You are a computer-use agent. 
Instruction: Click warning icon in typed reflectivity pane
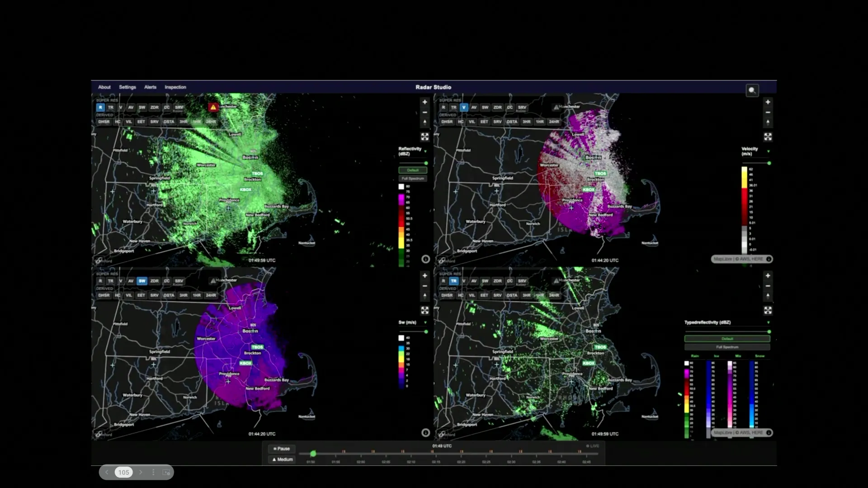(556, 281)
